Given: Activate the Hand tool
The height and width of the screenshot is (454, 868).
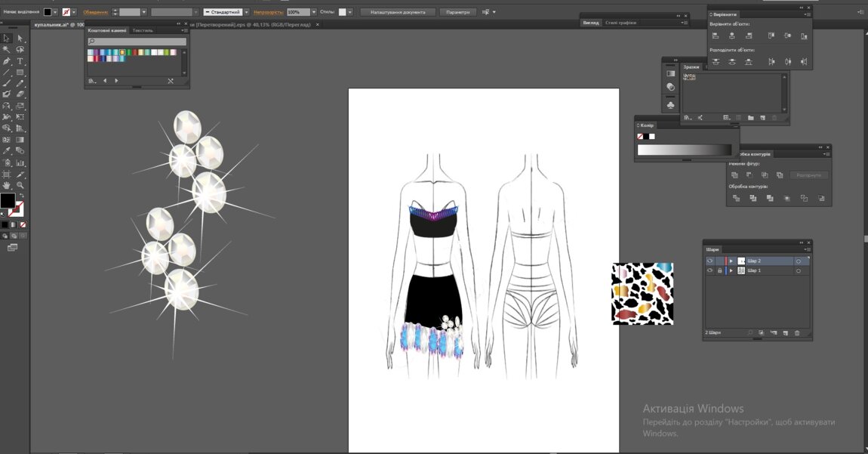Looking at the screenshot, I should click(x=7, y=185).
